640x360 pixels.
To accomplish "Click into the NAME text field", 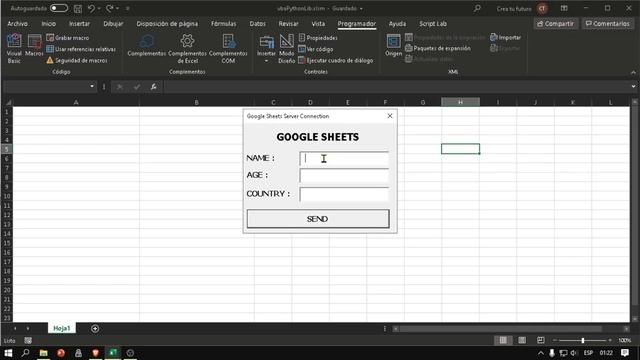I will 344,158.
